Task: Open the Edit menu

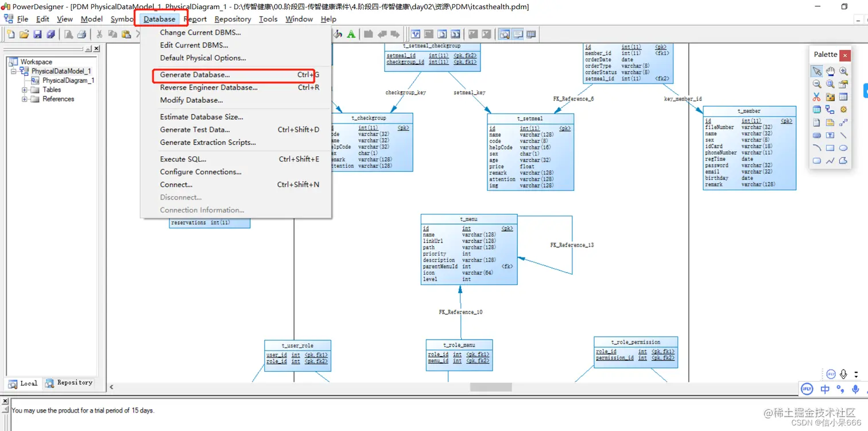Action: [x=43, y=19]
